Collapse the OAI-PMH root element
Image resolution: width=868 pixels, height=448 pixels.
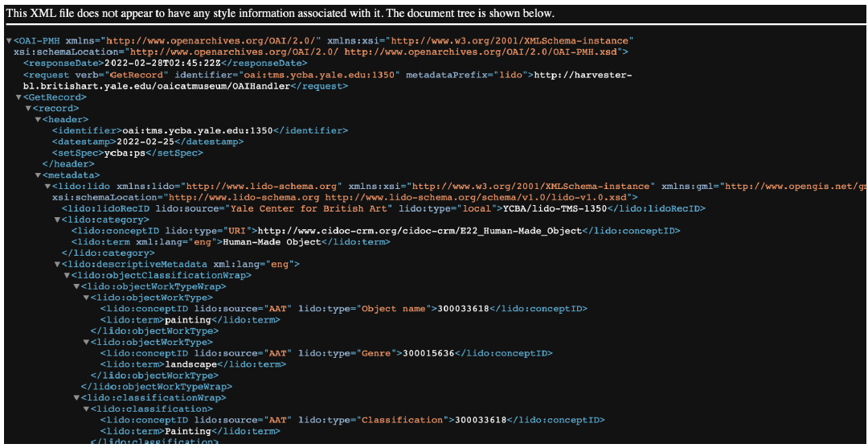click(9, 41)
